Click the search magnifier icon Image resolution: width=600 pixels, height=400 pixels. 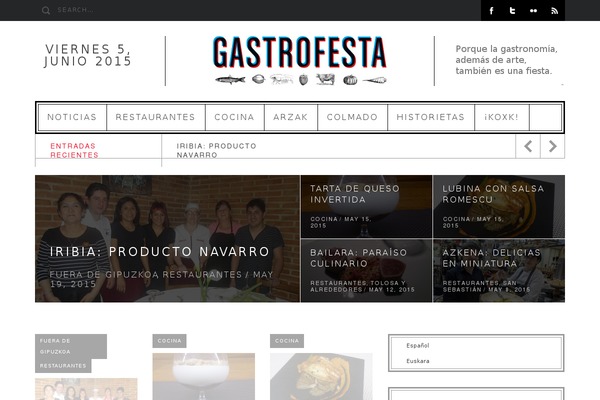click(46, 10)
